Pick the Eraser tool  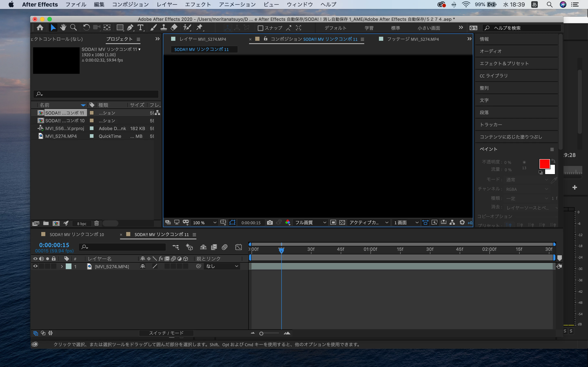[174, 28]
